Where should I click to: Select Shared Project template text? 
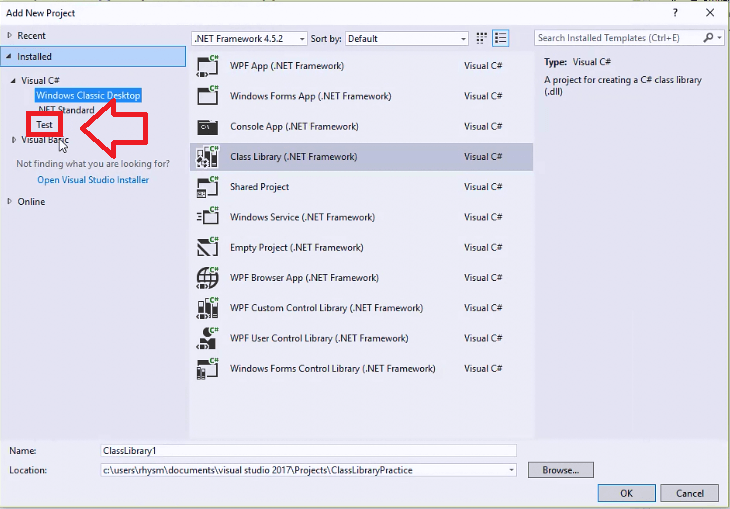coord(259,187)
